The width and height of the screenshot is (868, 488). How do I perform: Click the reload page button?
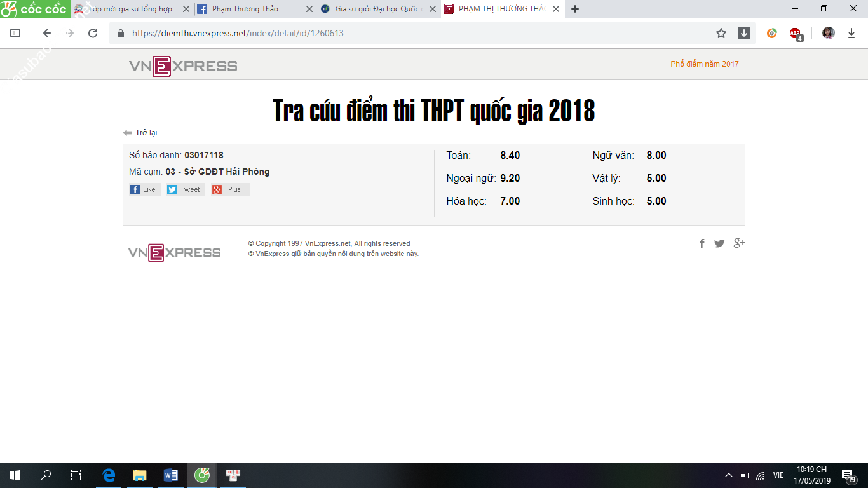[x=93, y=33]
